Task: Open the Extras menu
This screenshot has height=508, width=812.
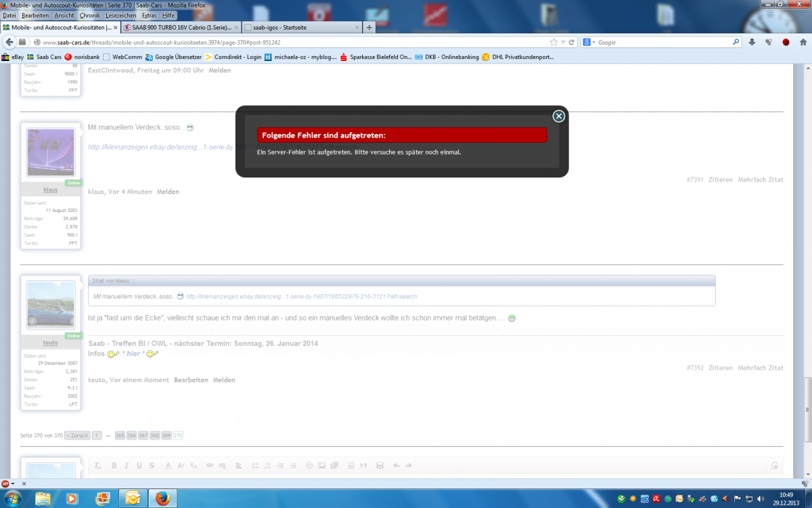Action: pos(150,15)
